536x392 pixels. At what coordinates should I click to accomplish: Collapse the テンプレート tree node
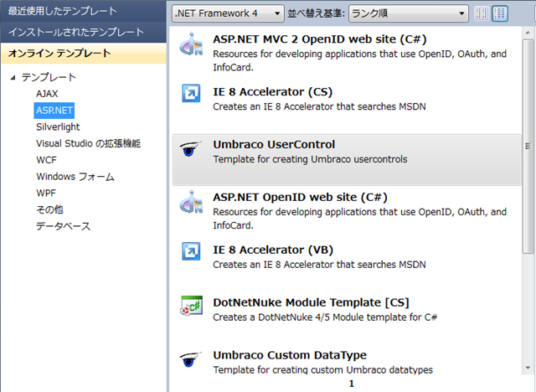click(x=13, y=78)
